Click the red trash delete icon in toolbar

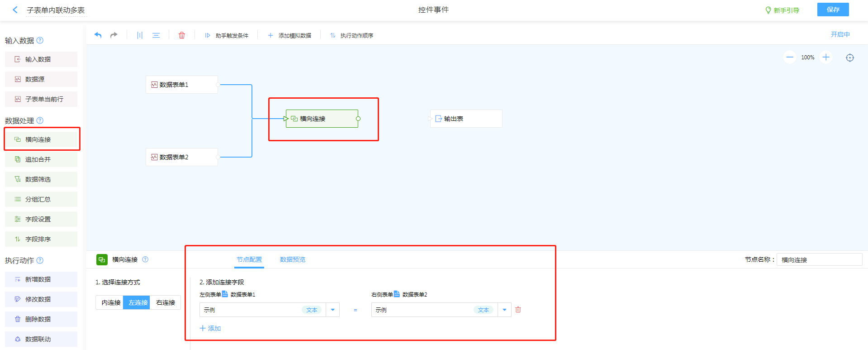click(x=182, y=35)
